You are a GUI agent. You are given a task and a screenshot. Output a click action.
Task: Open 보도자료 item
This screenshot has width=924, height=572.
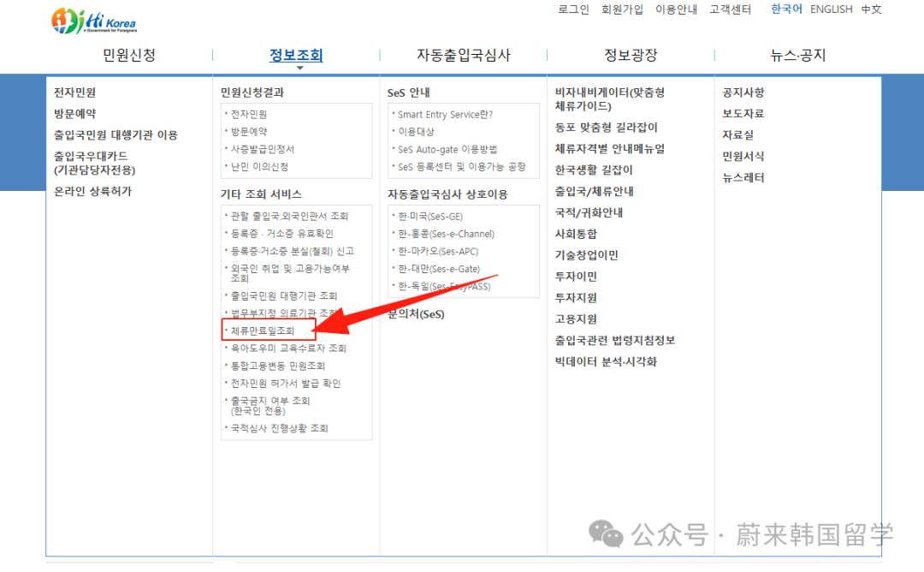[743, 114]
